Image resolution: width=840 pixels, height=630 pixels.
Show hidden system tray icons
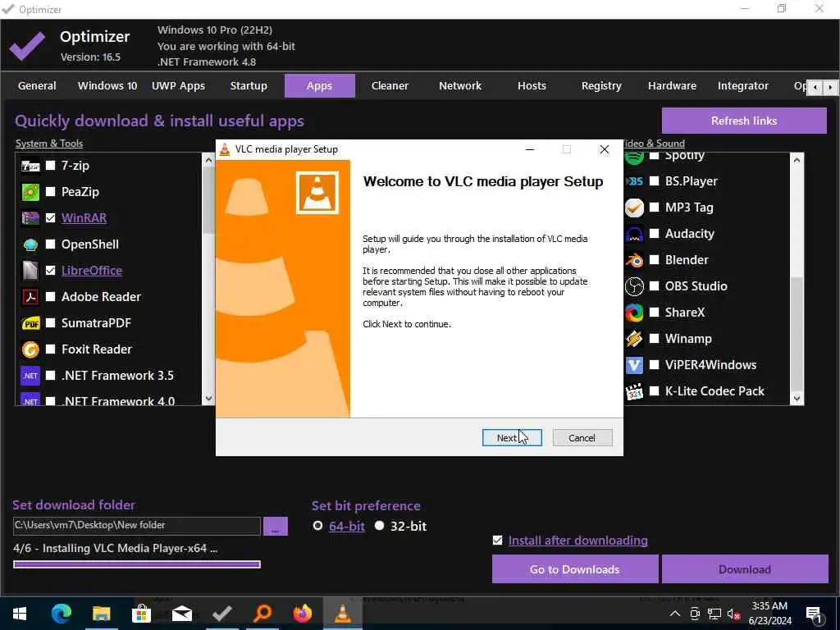[675, 614]
